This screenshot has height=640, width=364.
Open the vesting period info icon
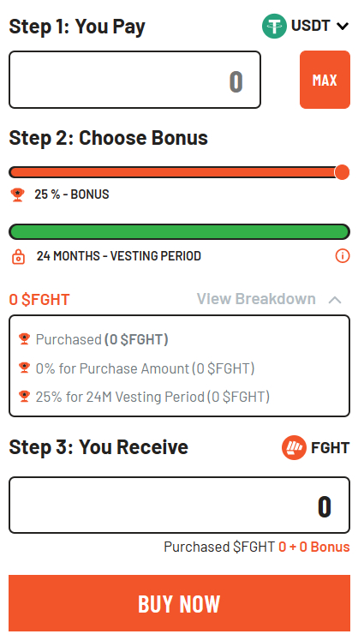343,256
